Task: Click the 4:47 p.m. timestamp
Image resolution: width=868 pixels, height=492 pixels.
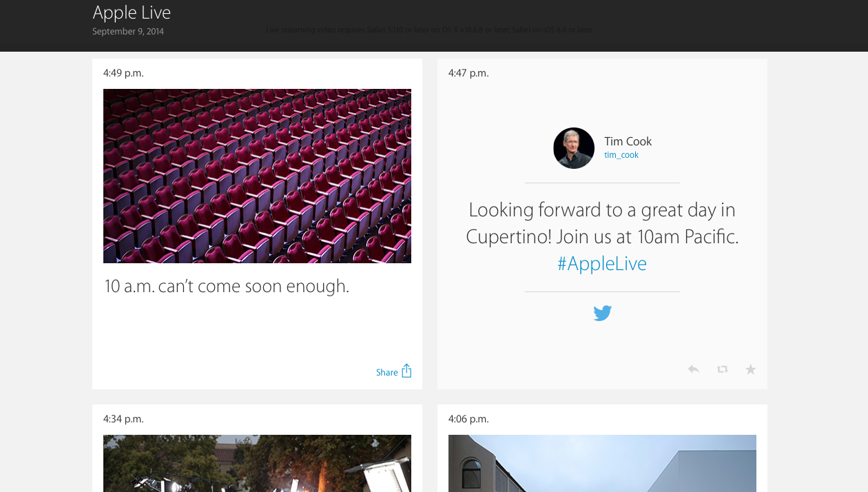Action: (468, 73)
